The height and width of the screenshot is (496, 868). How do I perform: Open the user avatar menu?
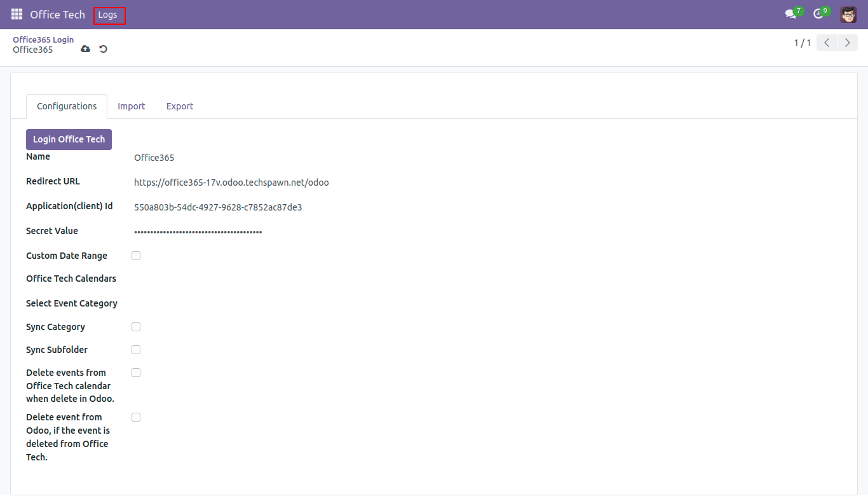point(848,14)
